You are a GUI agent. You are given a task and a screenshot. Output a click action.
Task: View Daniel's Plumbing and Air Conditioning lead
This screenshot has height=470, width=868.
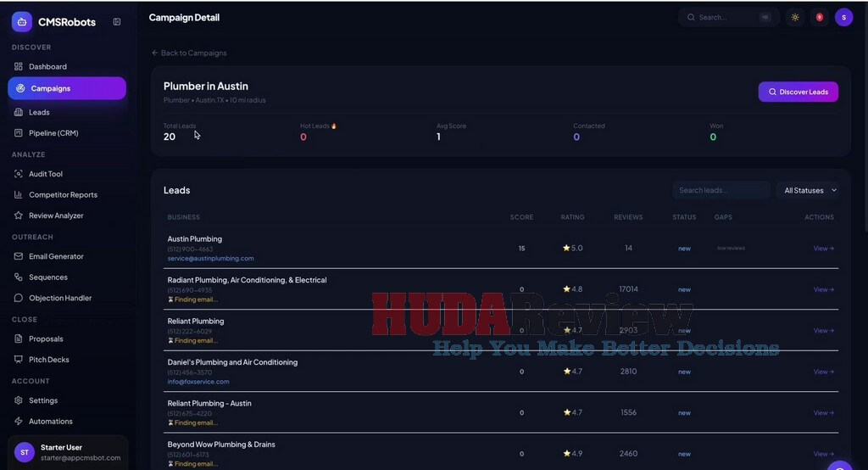[823, 372]
